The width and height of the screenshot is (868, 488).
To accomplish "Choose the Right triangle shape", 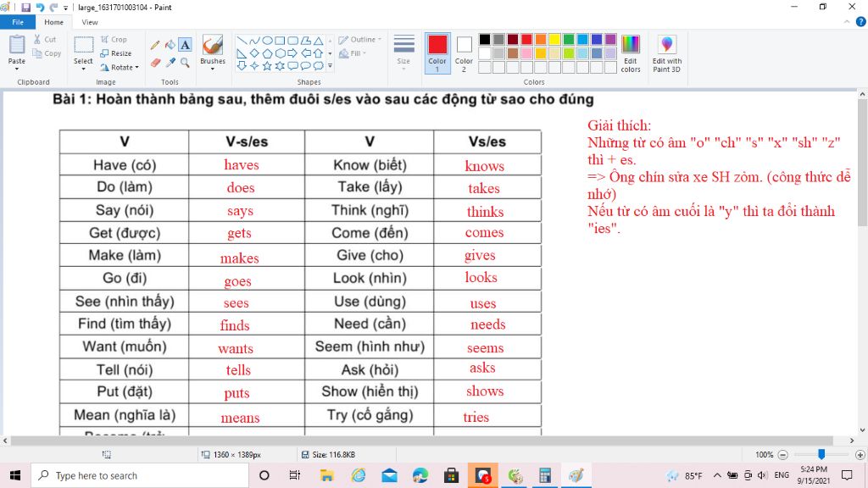I will tap(242, 53).
